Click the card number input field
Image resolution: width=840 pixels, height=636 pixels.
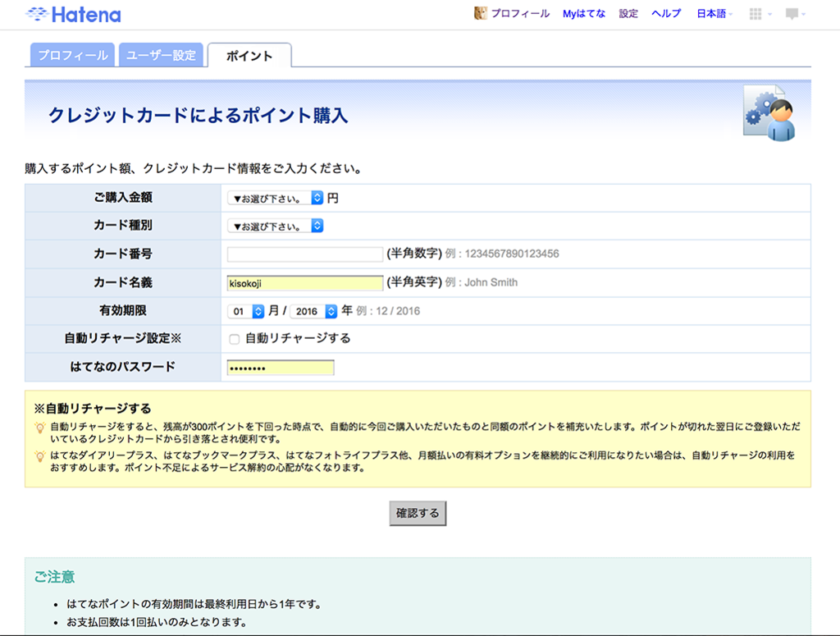(304, 254)
